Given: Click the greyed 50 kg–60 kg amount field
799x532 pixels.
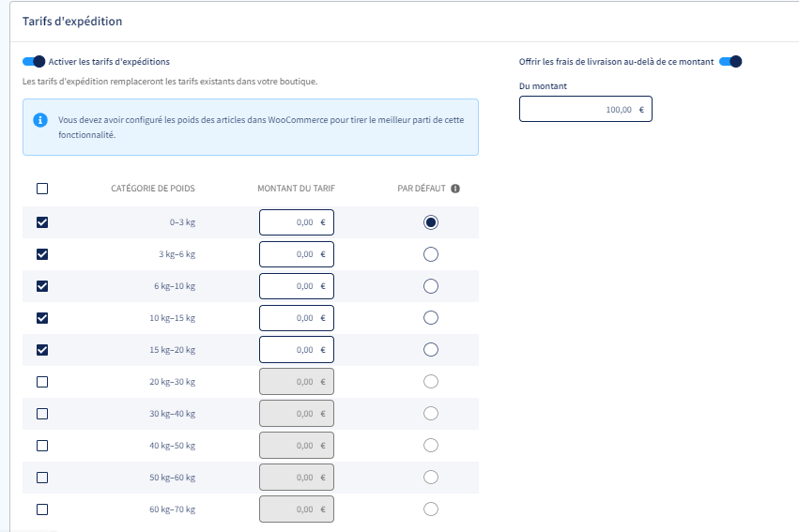Looking at the screenshot, I should tap(297, 477).
